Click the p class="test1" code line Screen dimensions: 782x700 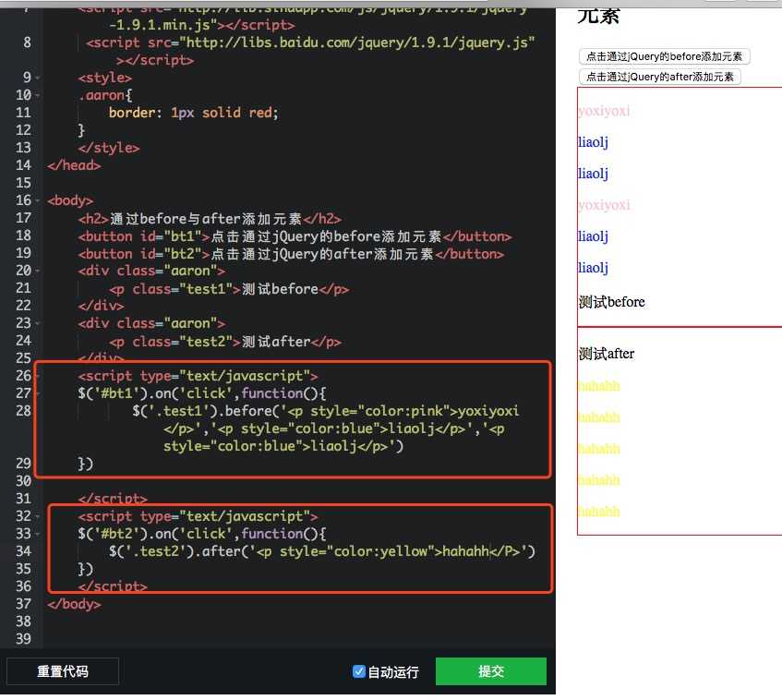point(229,289)
